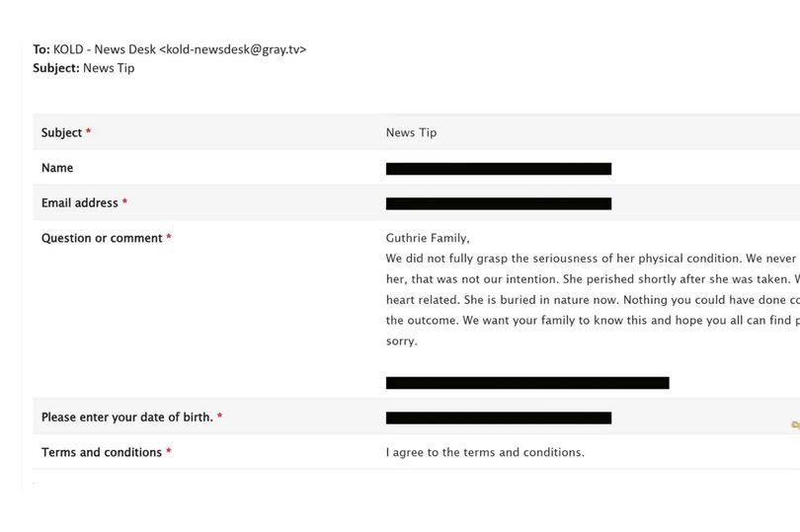Click the redacted date of birth bar
The height and width of the screenshot is (532, 800).
(x=499, y=418)
